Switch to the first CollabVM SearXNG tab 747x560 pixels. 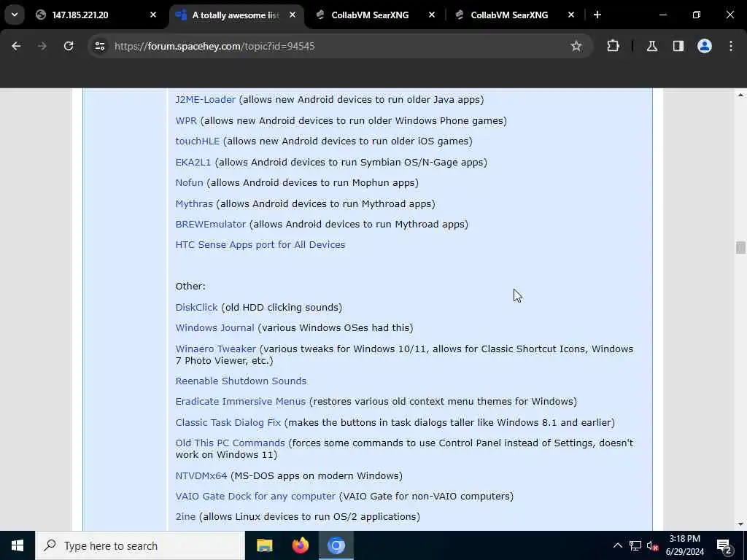click(x=370, y=15)
